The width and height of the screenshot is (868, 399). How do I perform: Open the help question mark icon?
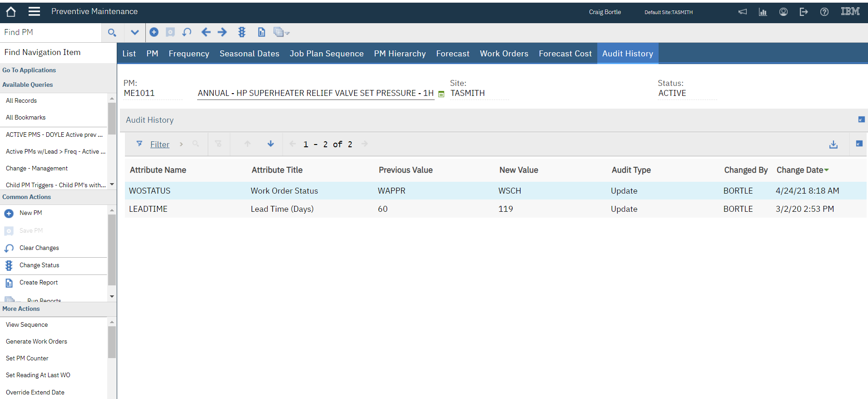[824, 12]
